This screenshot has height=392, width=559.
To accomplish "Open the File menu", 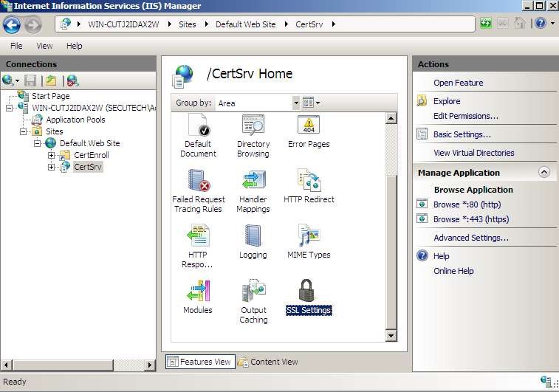I will click(16, 46).
